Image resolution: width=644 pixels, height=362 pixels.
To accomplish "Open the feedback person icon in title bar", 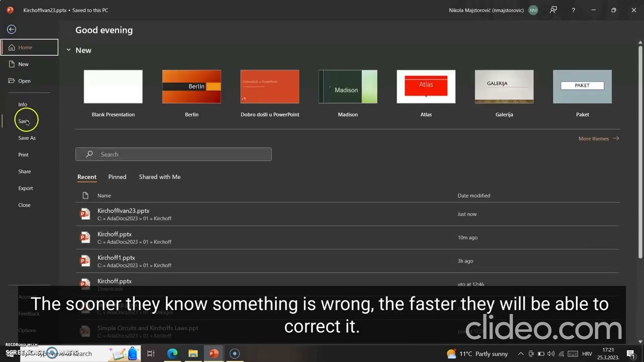I will (x=553, y=10).
